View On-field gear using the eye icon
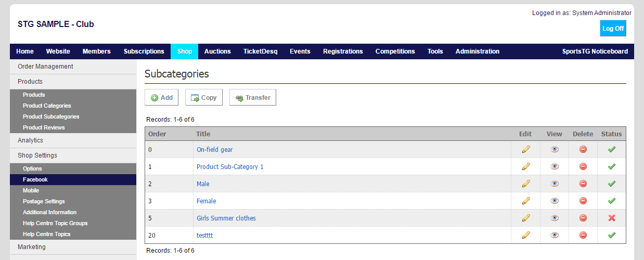 point(555,149)
